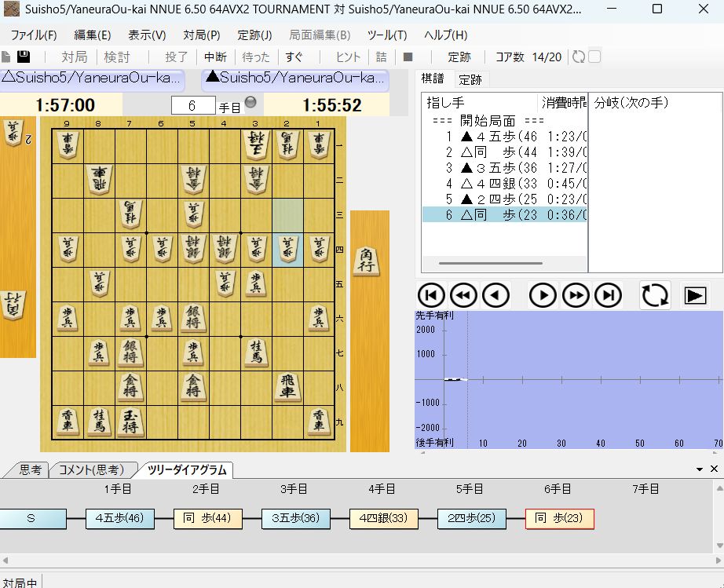Click the refresh arrows icon in toolbar
724x588 pixels.
579,57
